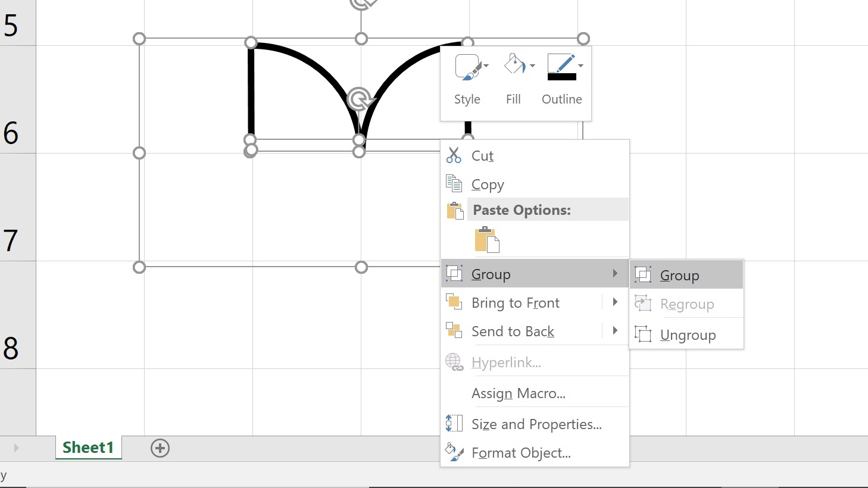Click the Format Object paint icon

[x=454, y=452]
